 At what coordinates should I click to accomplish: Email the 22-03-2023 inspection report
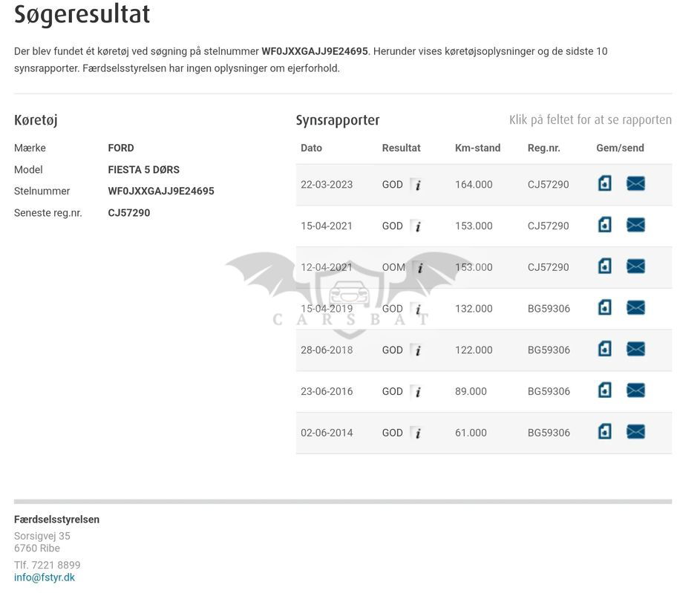[x=635, y=183]
